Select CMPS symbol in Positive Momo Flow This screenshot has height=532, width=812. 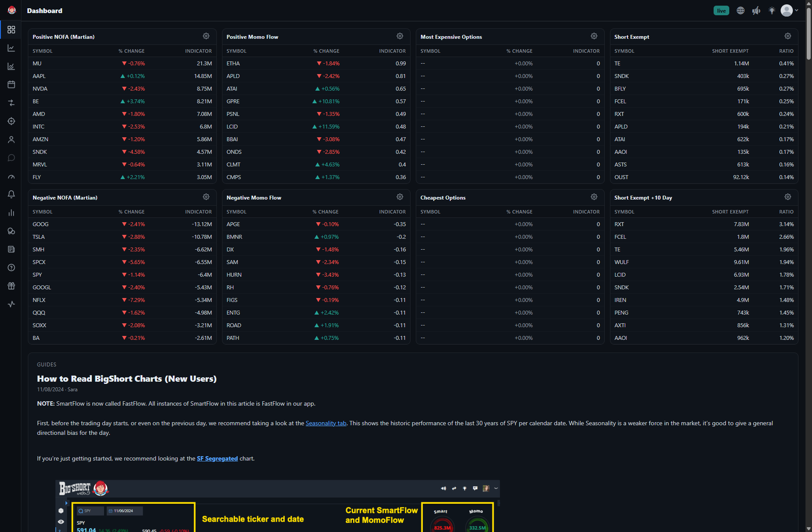[233, 177]
